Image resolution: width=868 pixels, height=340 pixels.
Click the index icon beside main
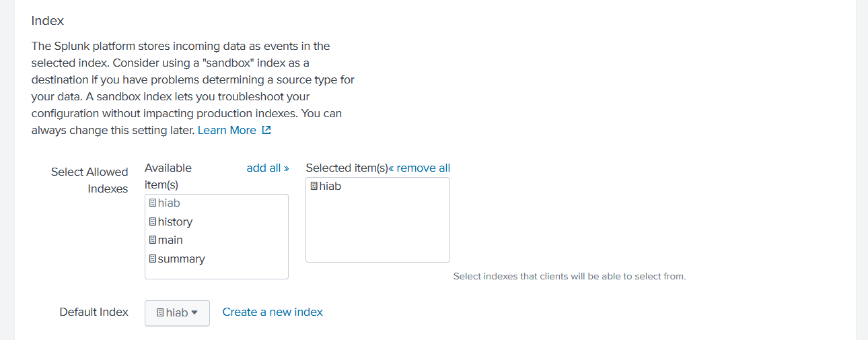pos(152,240)
